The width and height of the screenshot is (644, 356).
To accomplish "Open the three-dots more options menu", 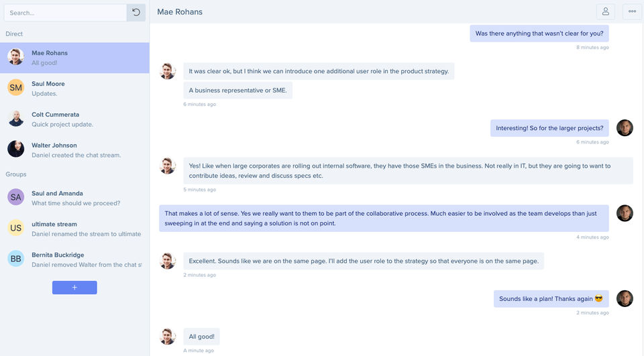I will click(632, 11).
